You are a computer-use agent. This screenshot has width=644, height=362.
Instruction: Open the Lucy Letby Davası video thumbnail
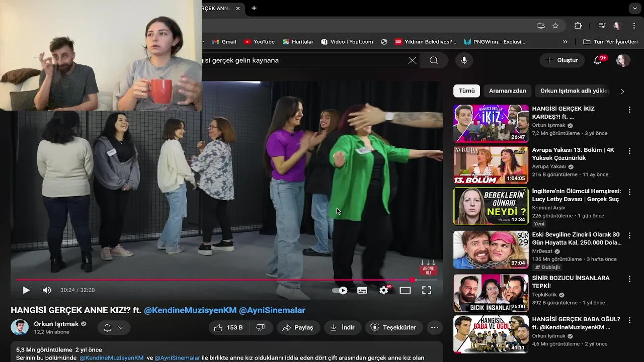tap(491, 206)
